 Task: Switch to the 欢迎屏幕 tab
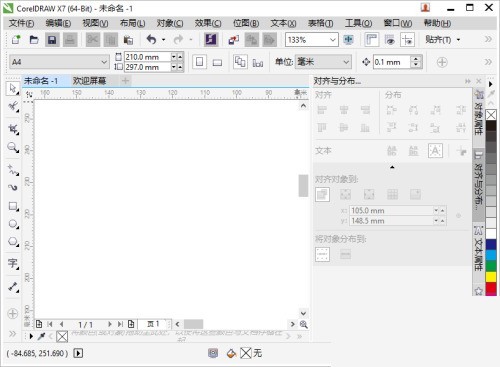[x=89, y=81]
